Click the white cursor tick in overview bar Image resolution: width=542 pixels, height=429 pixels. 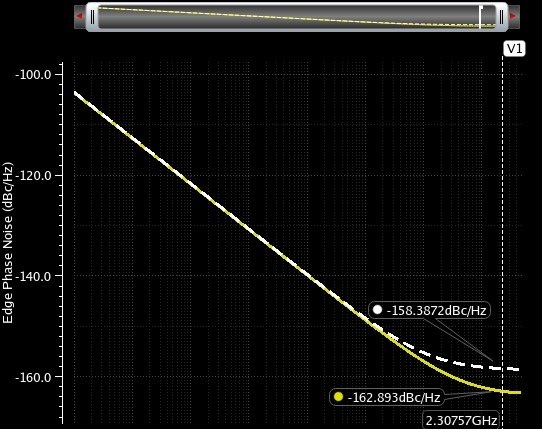click(480, 17)
